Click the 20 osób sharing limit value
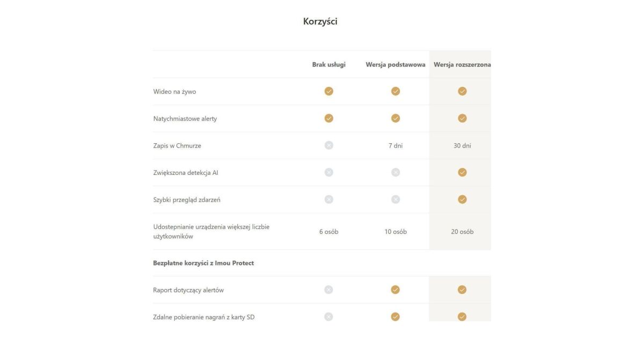The height and width of the screenshot is (338, 644). point(462,232)
